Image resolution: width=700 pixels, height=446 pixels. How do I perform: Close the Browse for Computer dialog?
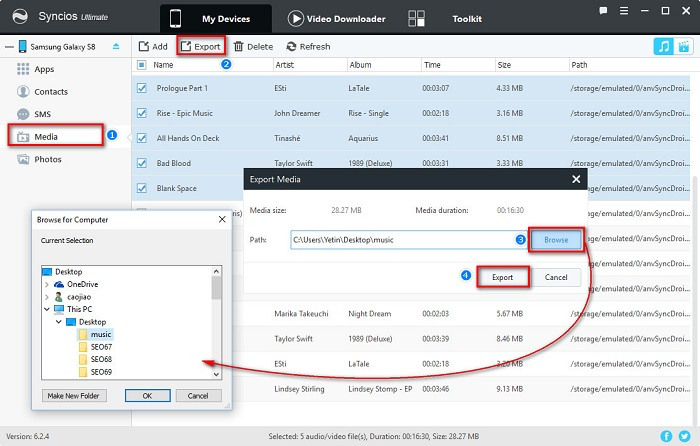coord(222,219)
